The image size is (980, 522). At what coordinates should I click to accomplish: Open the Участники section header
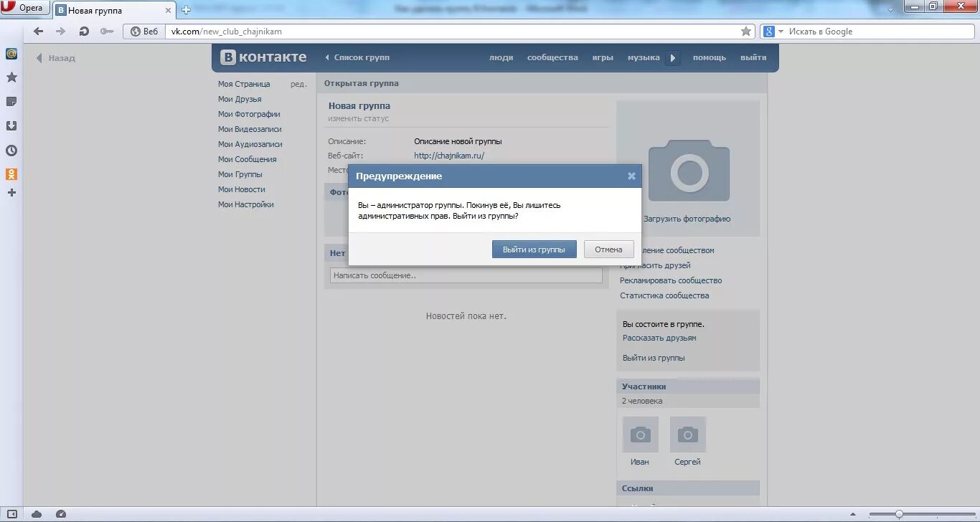(688, 386)
